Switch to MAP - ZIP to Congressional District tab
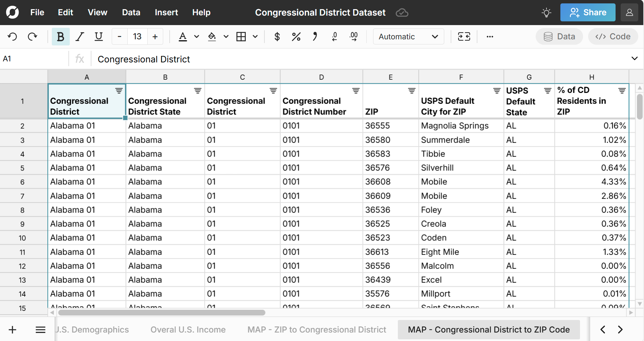644x341 pixels. [x=317, y=329]
